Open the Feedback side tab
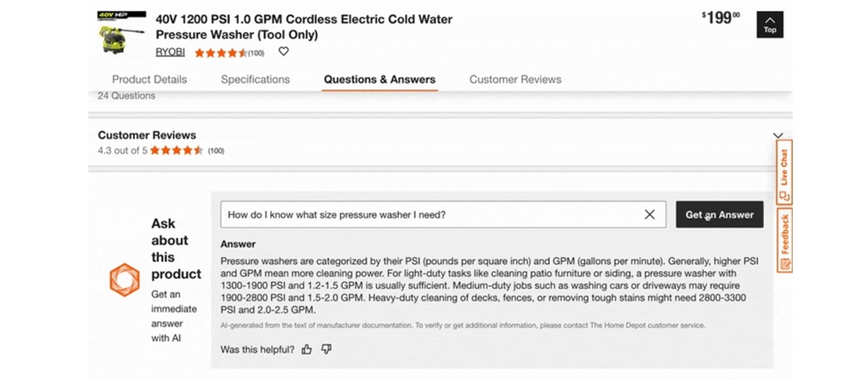Viewport: 868px width, 380px height. click(784, 241)
